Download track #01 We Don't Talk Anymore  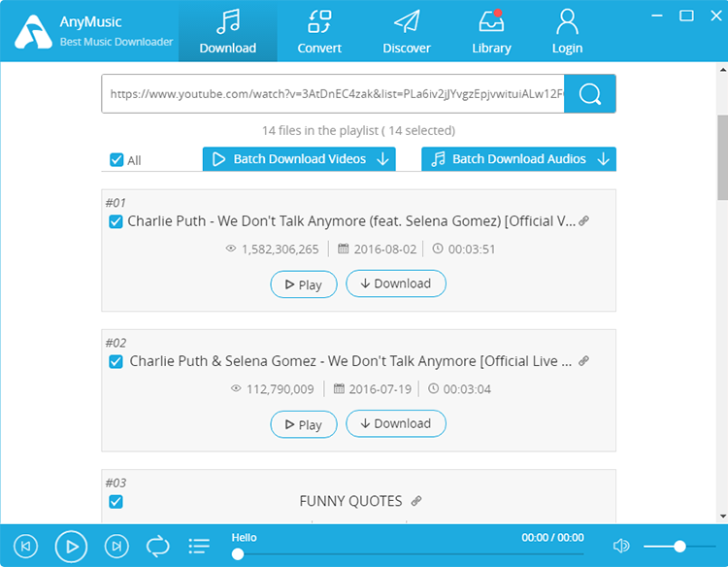pyautogui.click(x=396, y=283)
